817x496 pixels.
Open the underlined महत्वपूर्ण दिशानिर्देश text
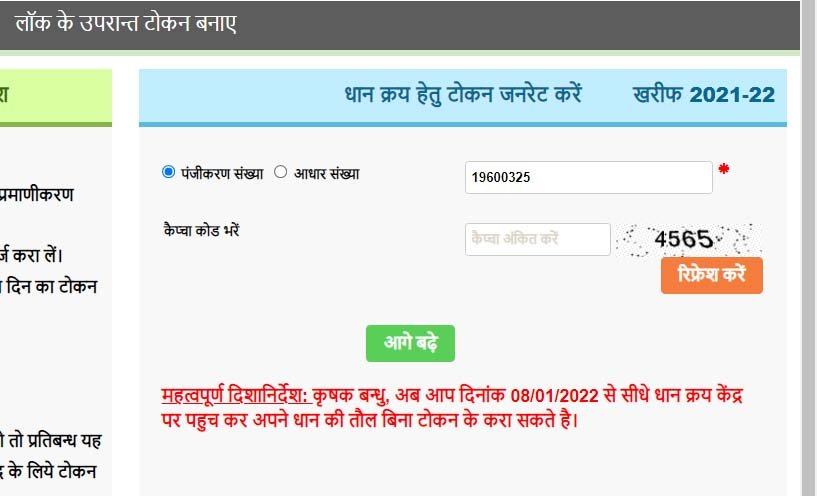click(x=236, y=395)
